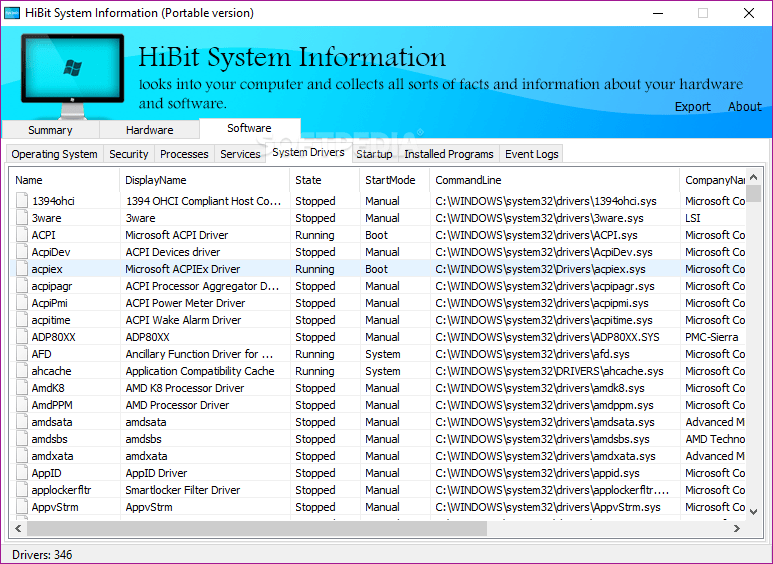Click the file icon beside ahcache
Viewport: 773px width, 564px height.
(x=22, y=371)
